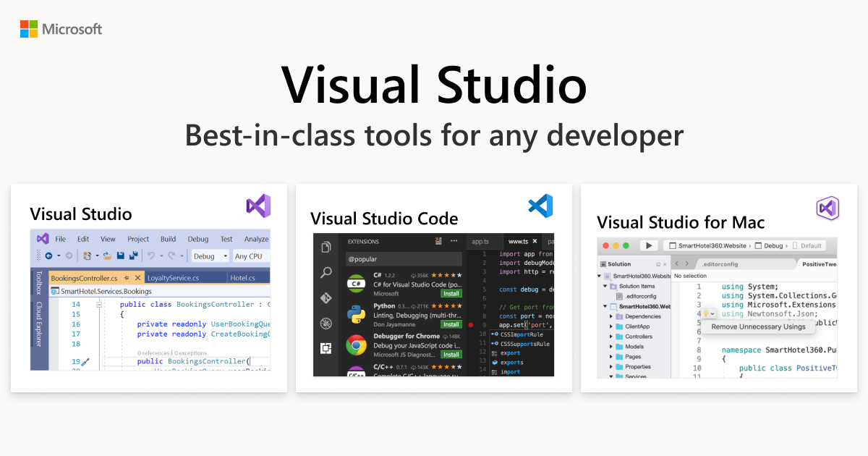Click Remove Unnecessary Usings
Viewport: 868px width, 456px height.
757,326
